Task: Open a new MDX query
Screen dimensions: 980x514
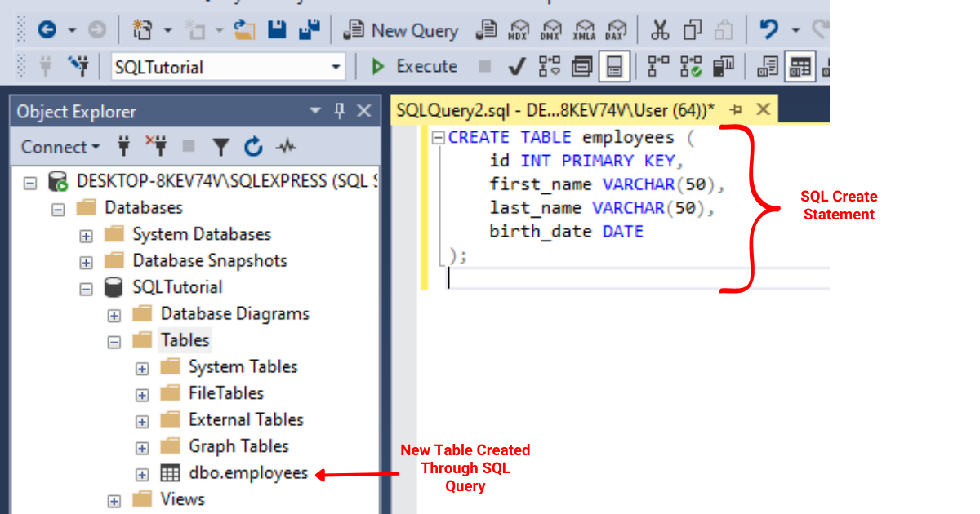Action: click(x=519, y=31)
